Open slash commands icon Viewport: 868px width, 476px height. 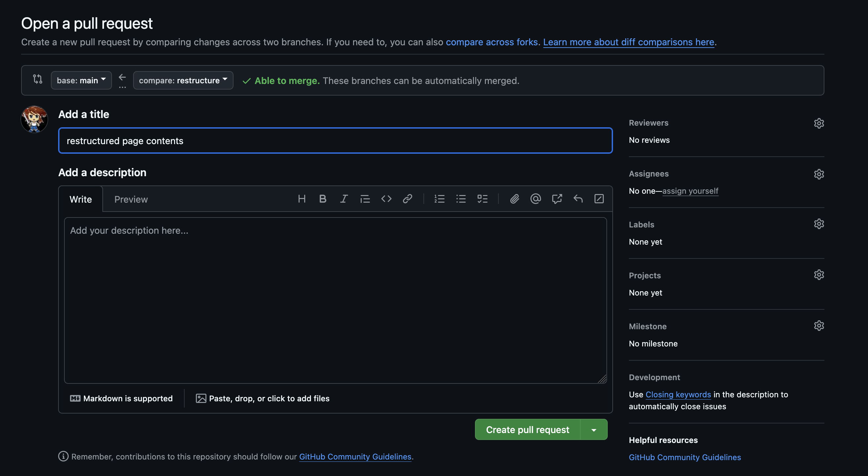click(599, 199)
